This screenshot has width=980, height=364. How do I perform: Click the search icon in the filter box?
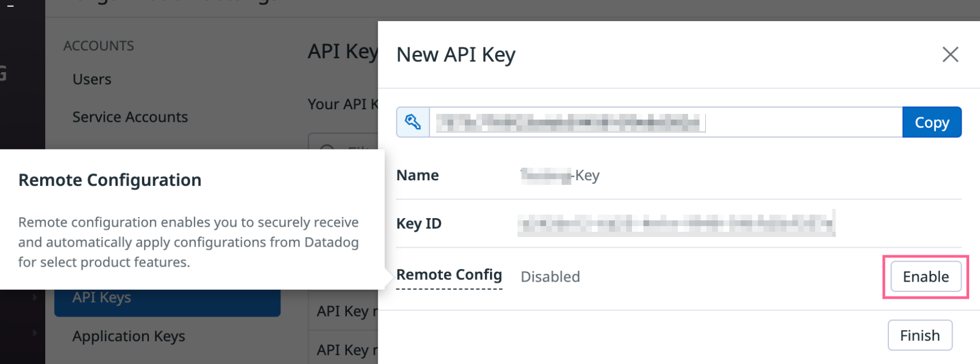click(327, 150)
